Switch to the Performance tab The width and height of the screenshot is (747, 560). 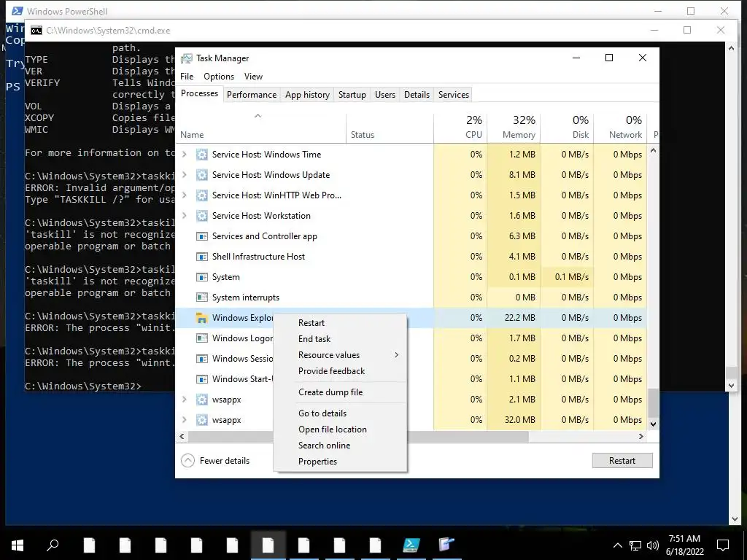pos(252,95)
